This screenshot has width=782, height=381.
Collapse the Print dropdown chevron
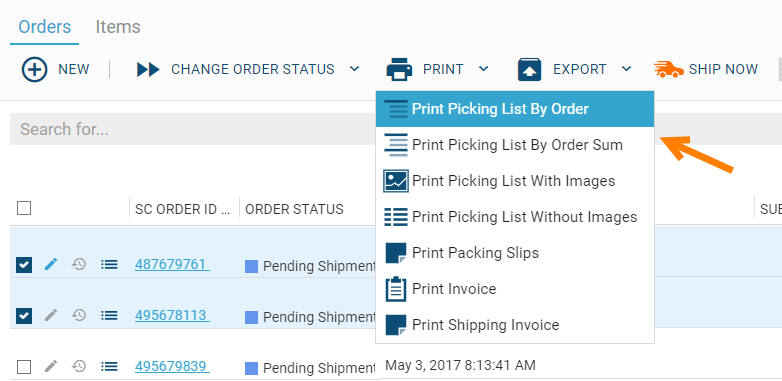pyautogui.click(x=483, y=69)
